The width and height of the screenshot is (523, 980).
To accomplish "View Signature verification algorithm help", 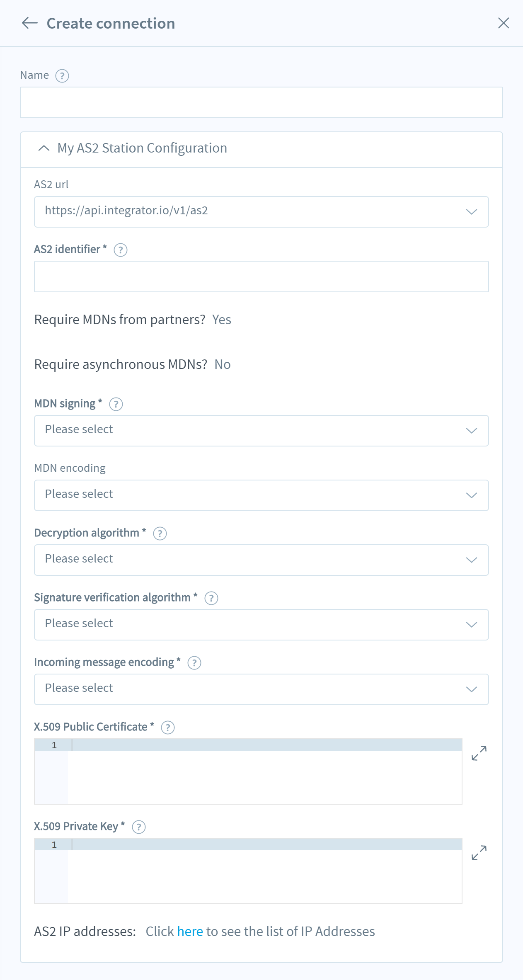I will pos(211,598).
